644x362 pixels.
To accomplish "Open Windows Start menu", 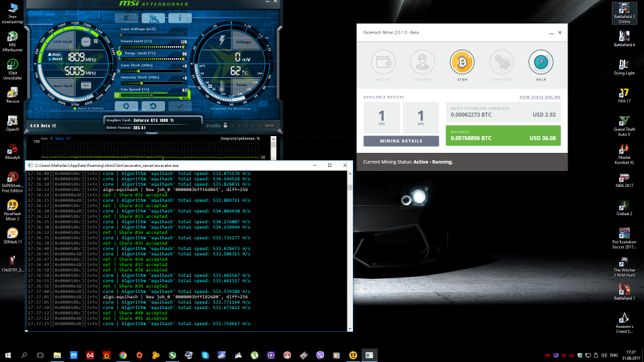I will tap(8, 355).
